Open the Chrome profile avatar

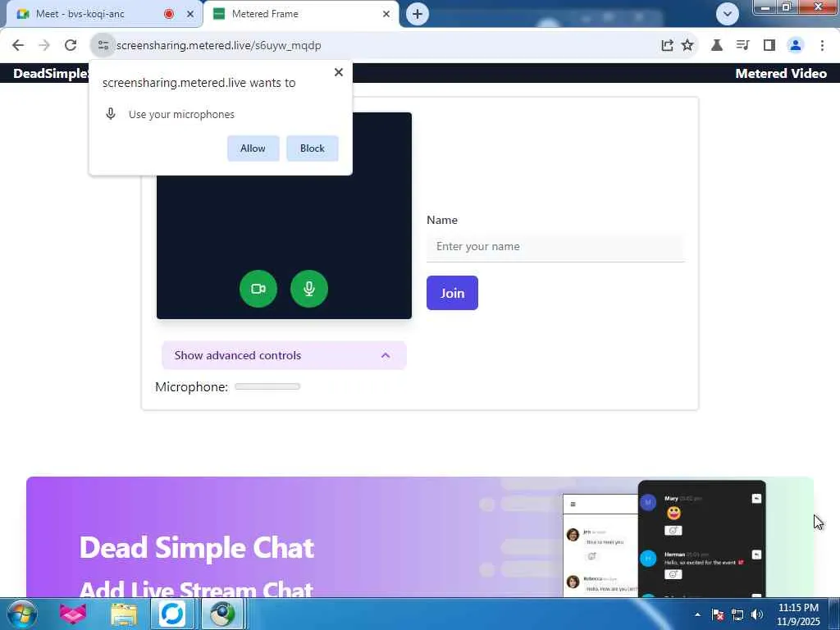(x=796, y=46)
